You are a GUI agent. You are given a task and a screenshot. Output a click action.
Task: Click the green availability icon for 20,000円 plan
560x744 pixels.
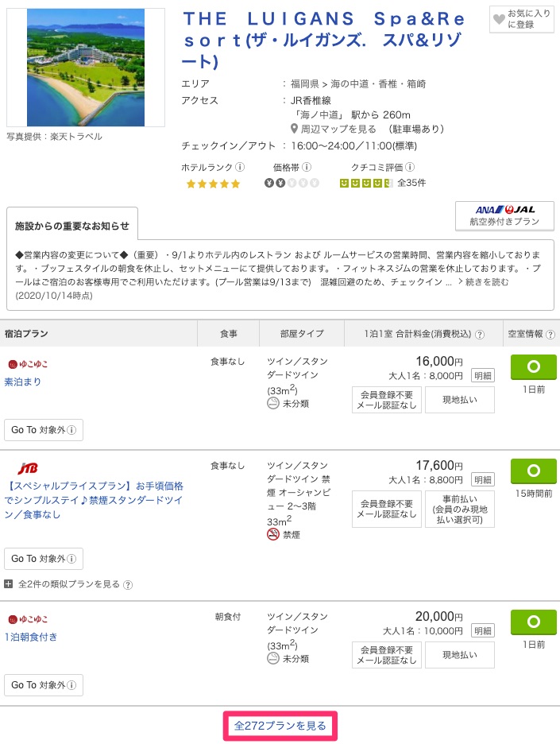tap(533, 622)
